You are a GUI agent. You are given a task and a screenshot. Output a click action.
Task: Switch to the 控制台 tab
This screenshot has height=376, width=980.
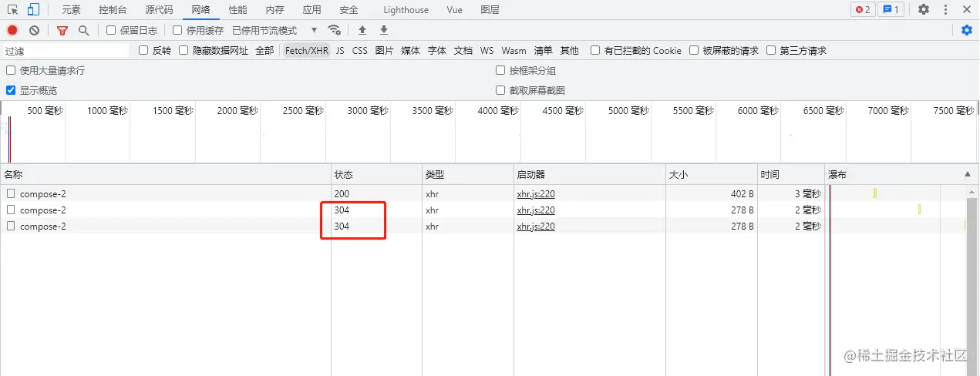[x=113, y=10]
